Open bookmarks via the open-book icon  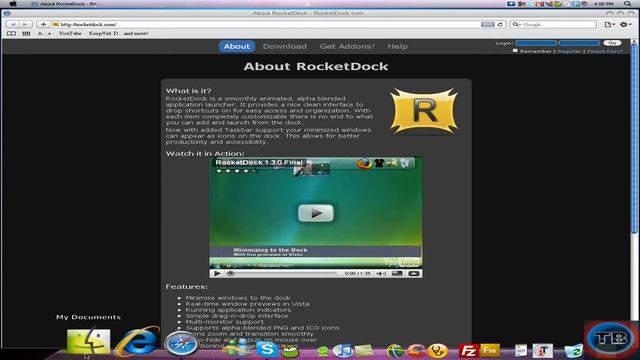coord(11,33)
